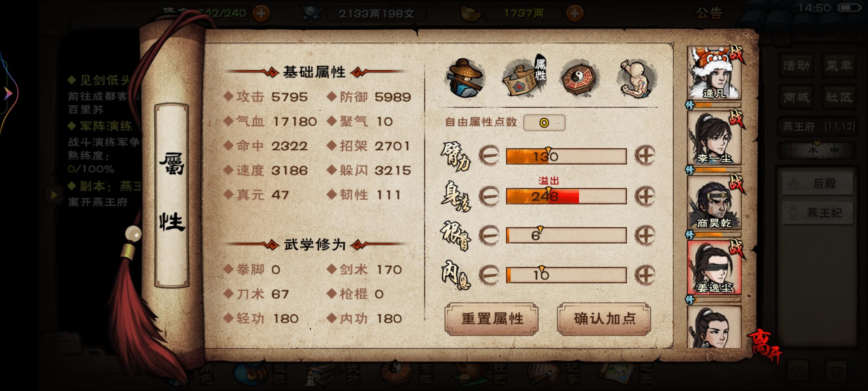Click the 自由属性点数 value field
This screenshot has height=391, width=868.
[544, 123]
